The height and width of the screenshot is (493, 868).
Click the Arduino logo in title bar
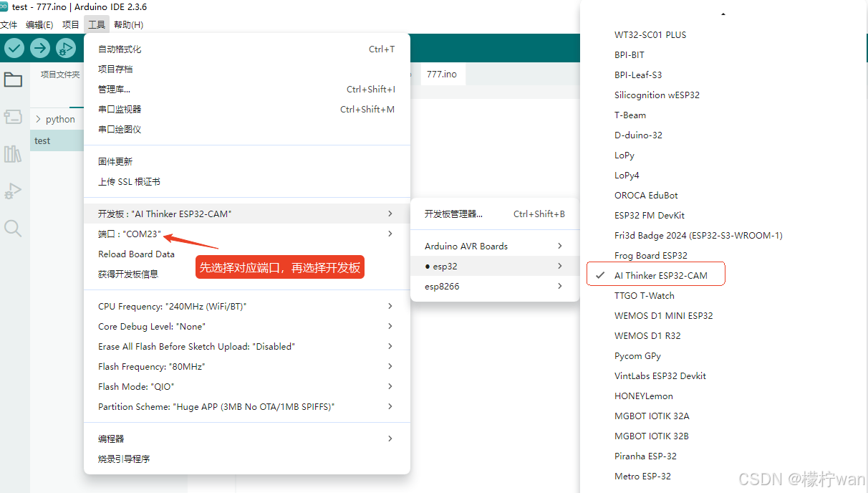pos(4,6)
